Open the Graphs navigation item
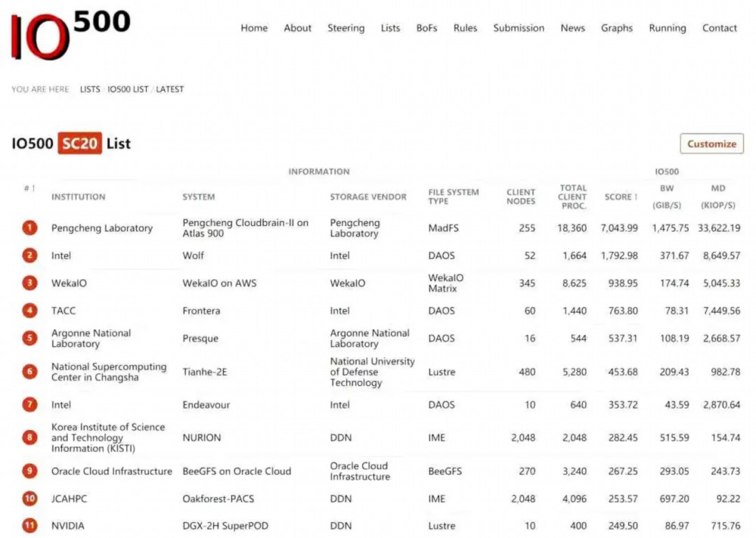 617,28
